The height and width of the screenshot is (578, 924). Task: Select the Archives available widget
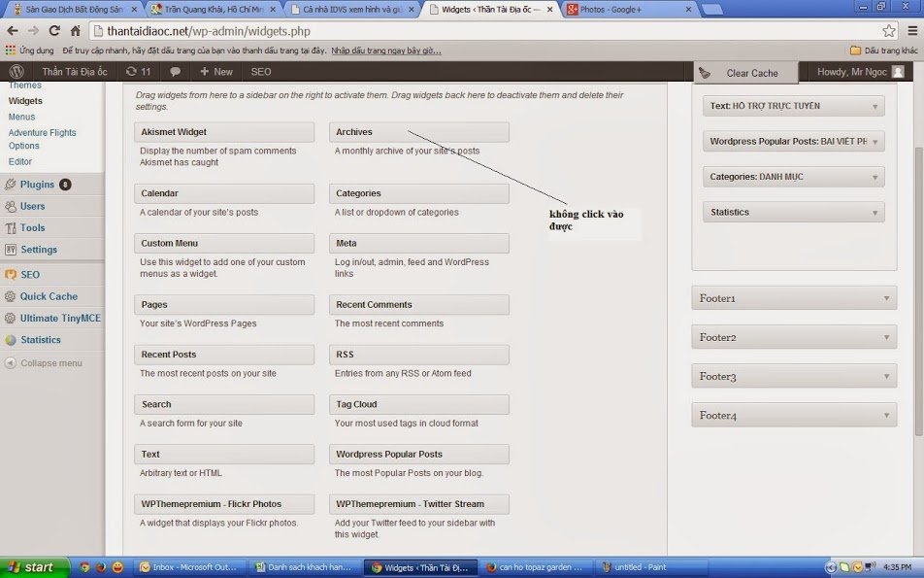[419, 132]
